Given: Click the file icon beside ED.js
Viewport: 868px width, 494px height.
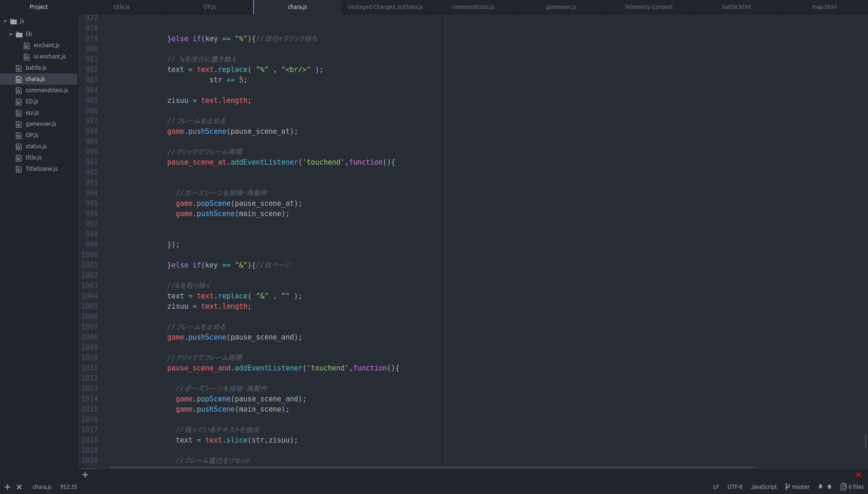Looking at the screenshot, I should pos(19,102).
